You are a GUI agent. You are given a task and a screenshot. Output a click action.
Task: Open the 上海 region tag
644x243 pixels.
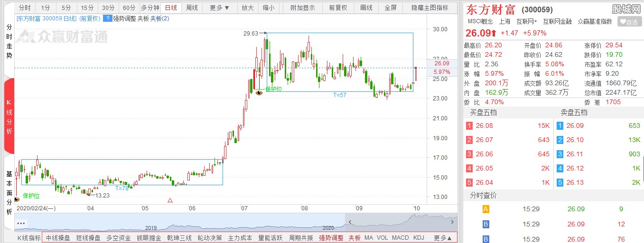504,21
